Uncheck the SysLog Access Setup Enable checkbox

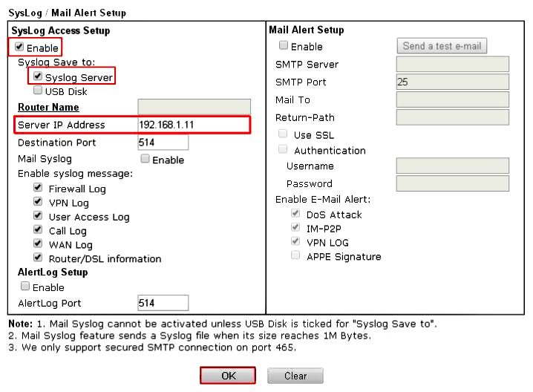point(19,48)
